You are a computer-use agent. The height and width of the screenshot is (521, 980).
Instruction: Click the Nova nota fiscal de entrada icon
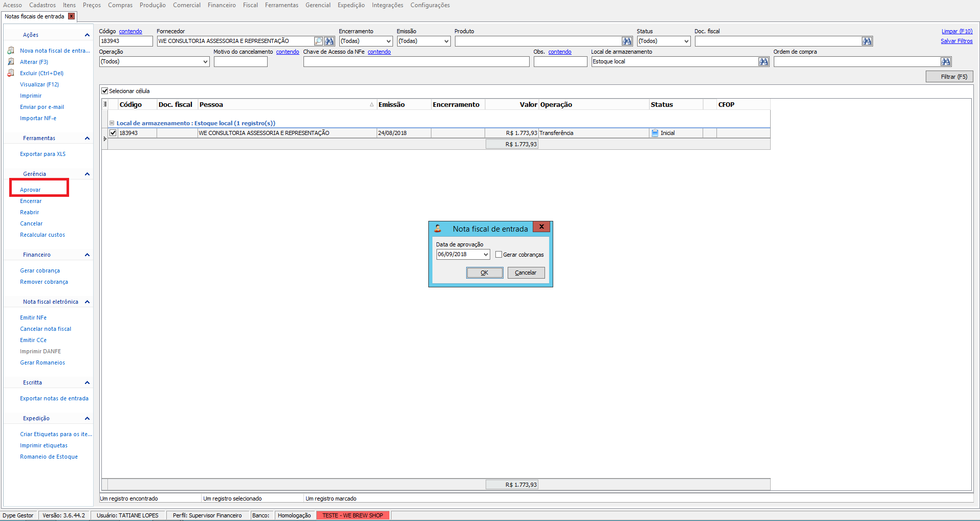(x=11, y=51)
